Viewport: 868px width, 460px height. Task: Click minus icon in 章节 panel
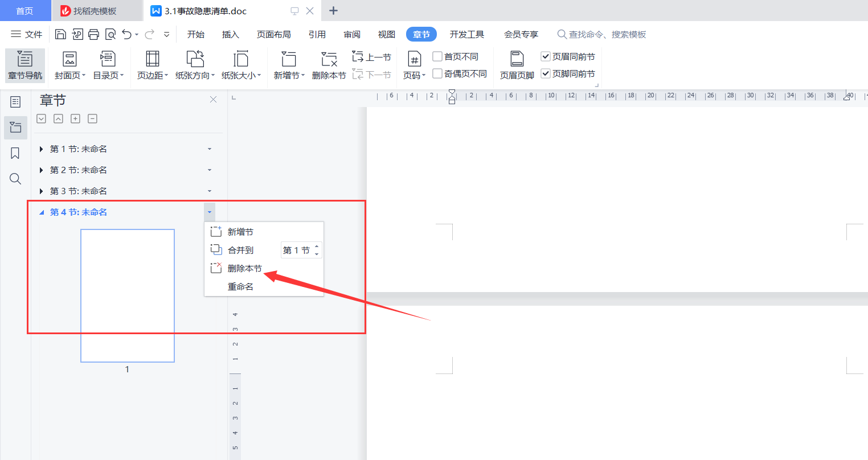point(92,118)
